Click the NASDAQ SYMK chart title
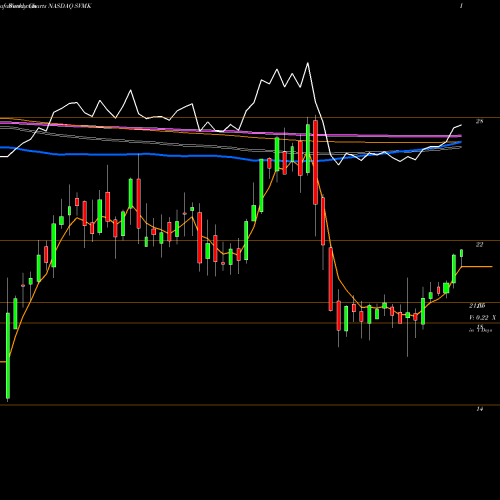500x500 pixels. [x=70, y=6]
